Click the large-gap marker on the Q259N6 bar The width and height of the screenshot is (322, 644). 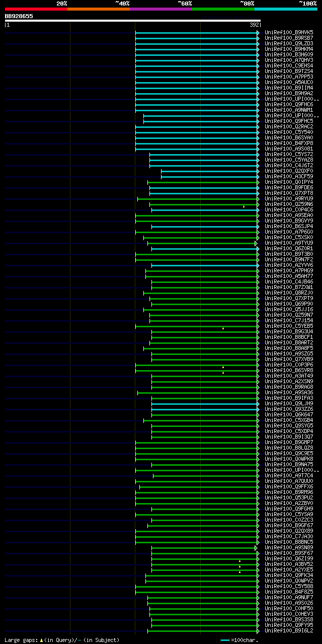point(244,206)
